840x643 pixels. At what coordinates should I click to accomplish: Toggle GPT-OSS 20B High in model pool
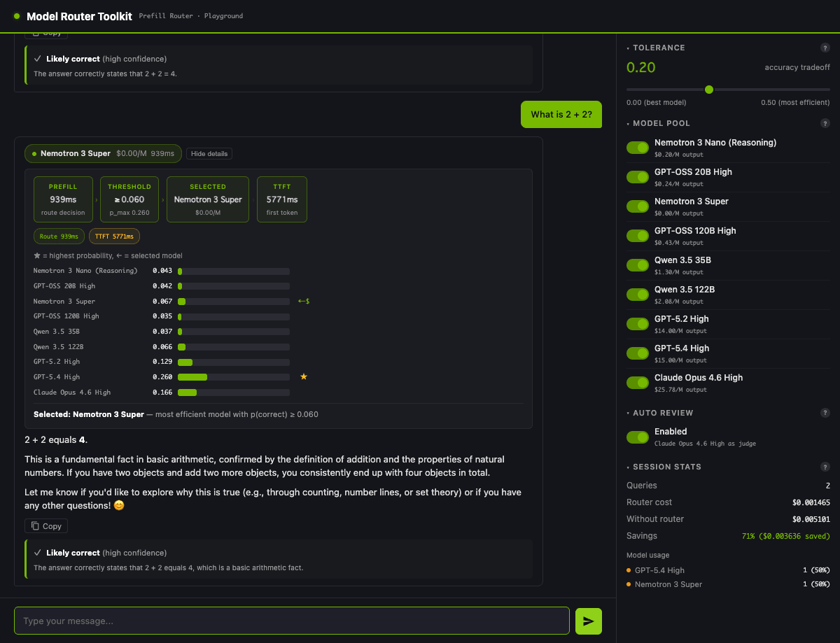pos(638,177)
